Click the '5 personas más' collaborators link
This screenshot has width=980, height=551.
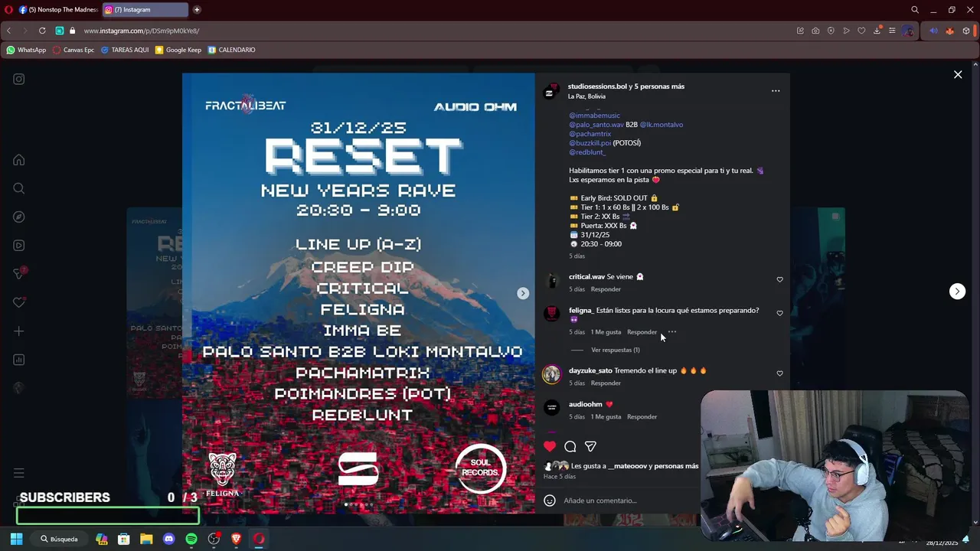[659, 86]
